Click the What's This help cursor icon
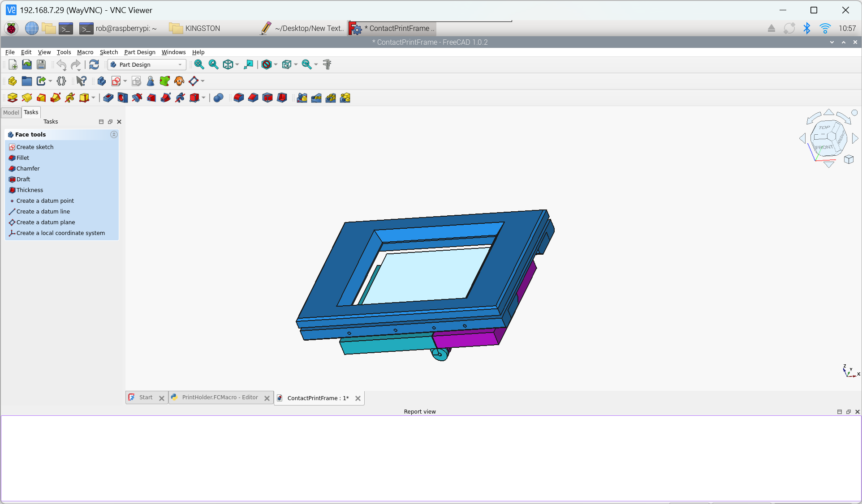 pyautogui.click(x=82, y=81)
